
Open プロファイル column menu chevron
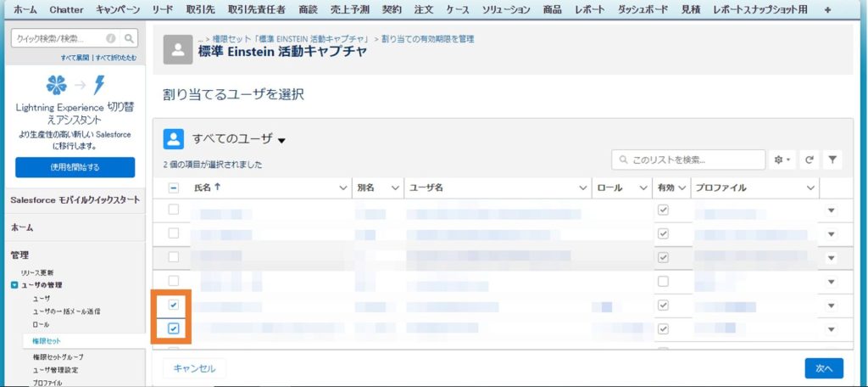tap(811, 188)
